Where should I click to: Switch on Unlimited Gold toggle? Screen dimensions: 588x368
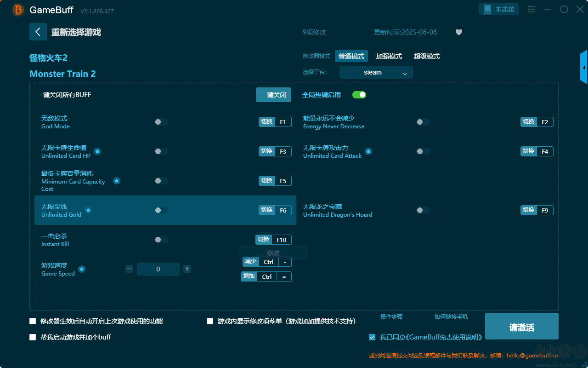pos(161,210)
